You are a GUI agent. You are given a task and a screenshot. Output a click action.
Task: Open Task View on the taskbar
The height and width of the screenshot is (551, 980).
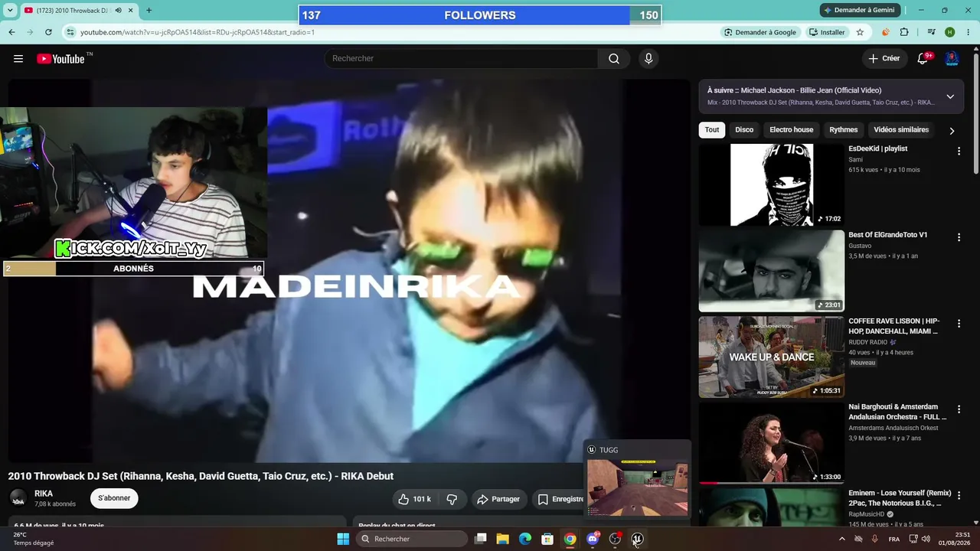(481, 539)
